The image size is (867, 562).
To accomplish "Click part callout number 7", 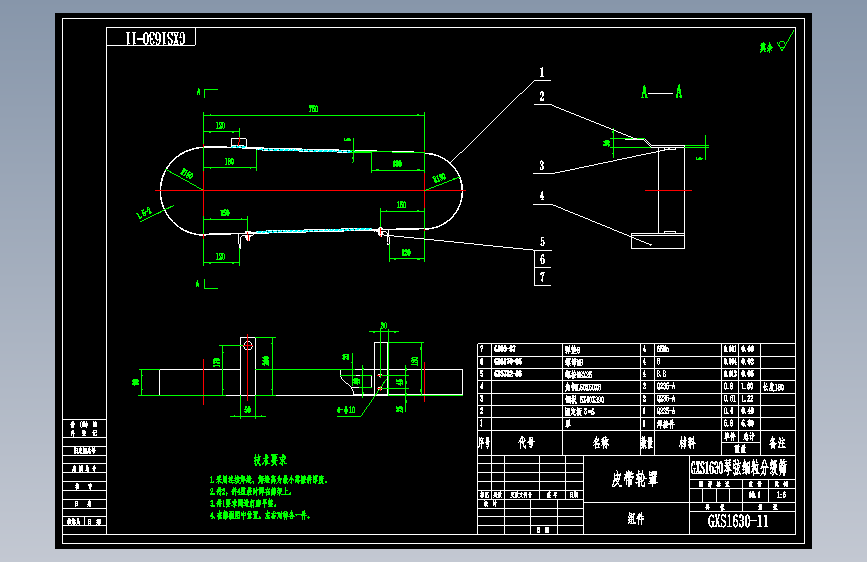I will (x=542, y=277).
